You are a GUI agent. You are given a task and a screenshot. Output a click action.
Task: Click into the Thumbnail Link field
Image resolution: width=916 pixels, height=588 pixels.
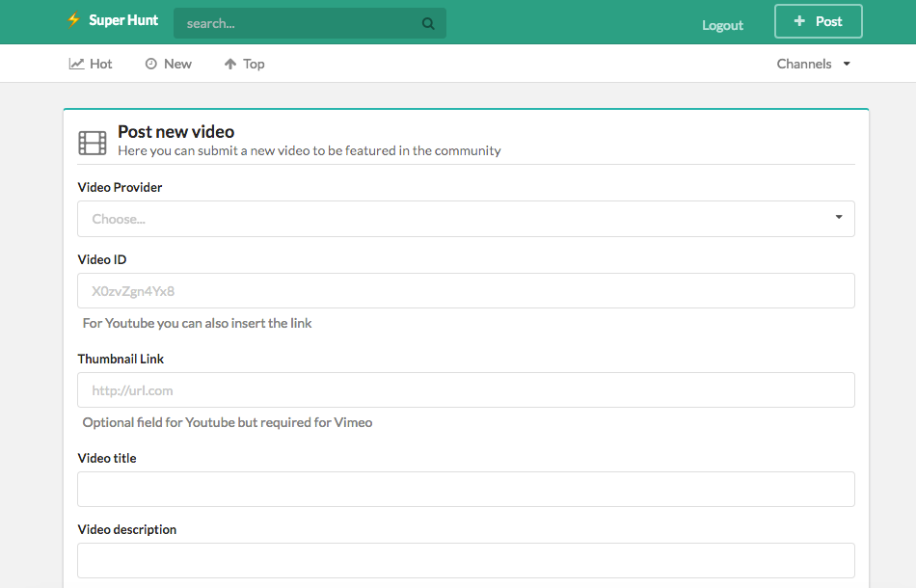[x=466, y=390]
